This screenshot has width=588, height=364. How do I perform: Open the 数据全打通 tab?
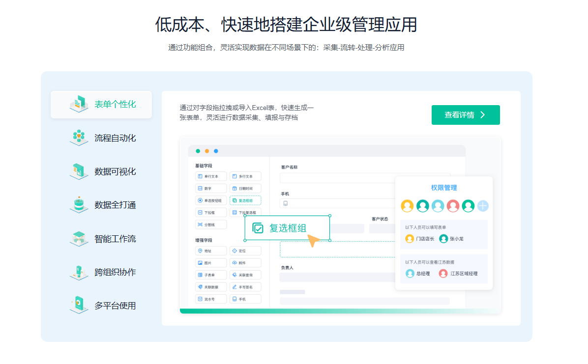tap(115, 205)
